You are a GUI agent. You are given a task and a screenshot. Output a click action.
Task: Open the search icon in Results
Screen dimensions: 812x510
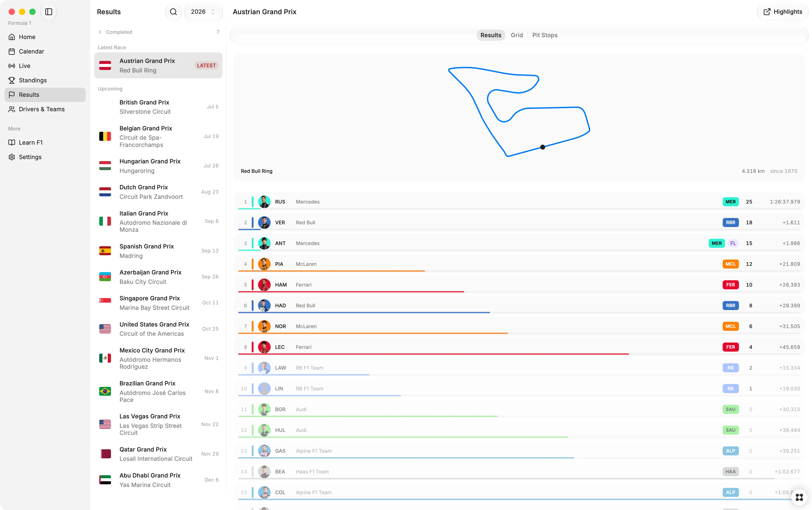(173, 12)
